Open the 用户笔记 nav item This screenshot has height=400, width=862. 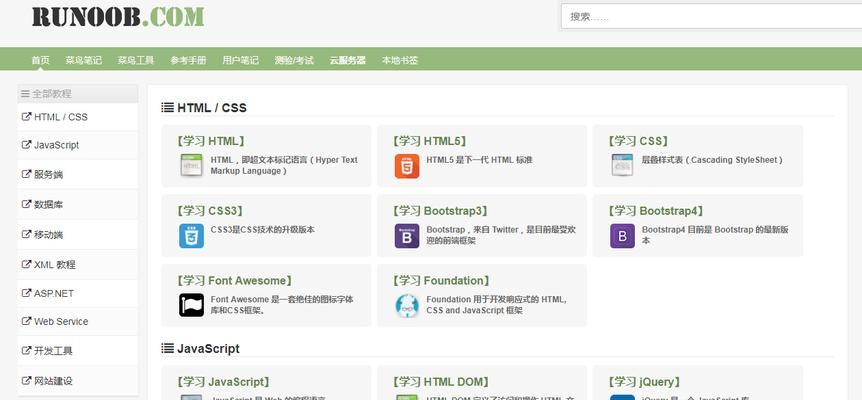[240, 60]
